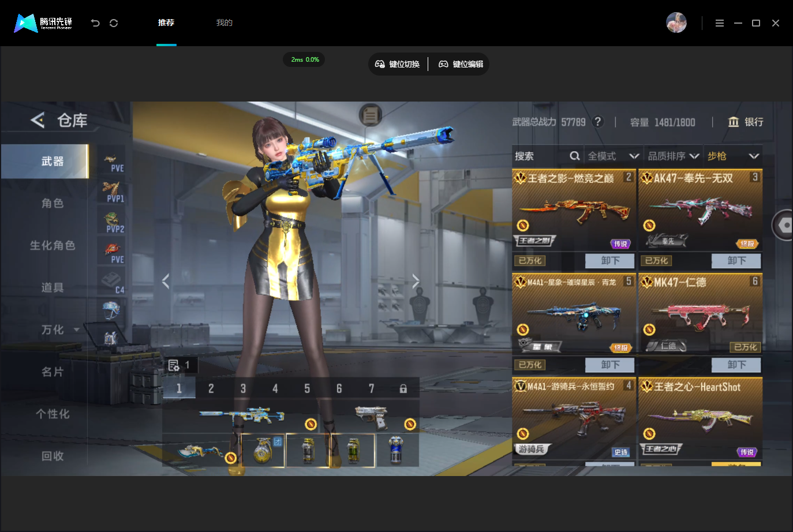The height and width of the screenshot is (532, 793).
Task: Open the 步枪 weapon type dropdown
Action: [x=733, y=156]
